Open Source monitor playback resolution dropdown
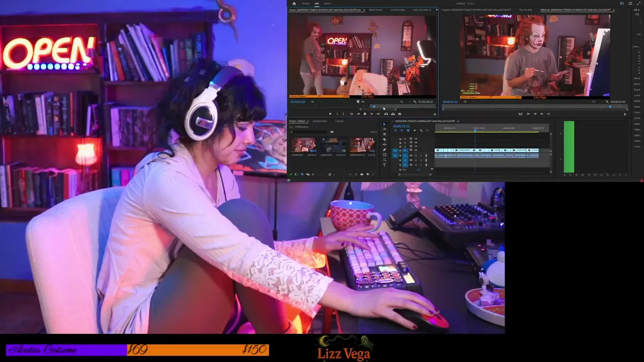 pos(406,102)
